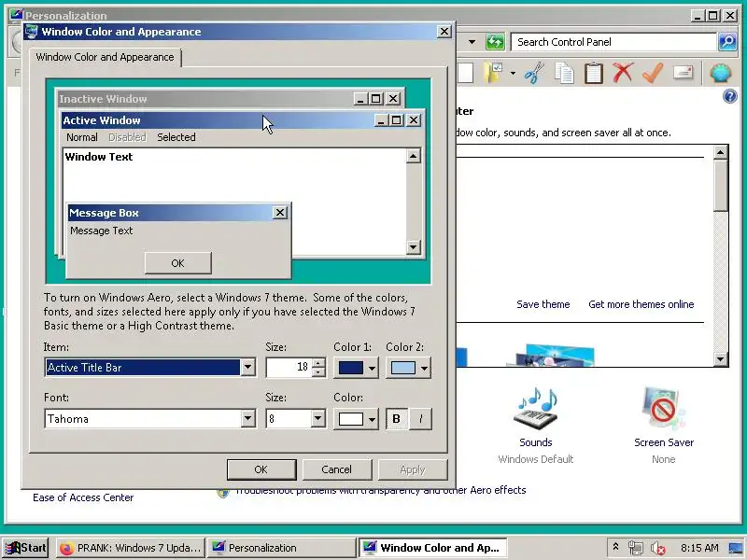Click the preview window scroll down arrow
Screen dimensions: 747x560
pyautogui.click(x=413, y=246)
